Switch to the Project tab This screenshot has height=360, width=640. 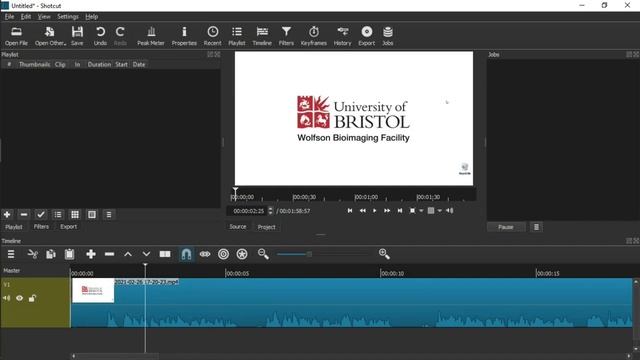click(267, 227)
